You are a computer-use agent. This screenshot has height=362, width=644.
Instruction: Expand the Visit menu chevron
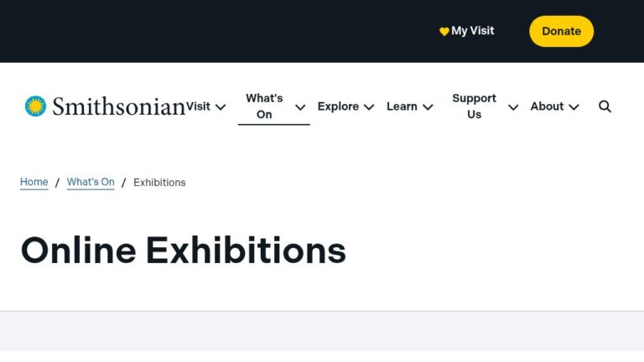pos(221,107)
